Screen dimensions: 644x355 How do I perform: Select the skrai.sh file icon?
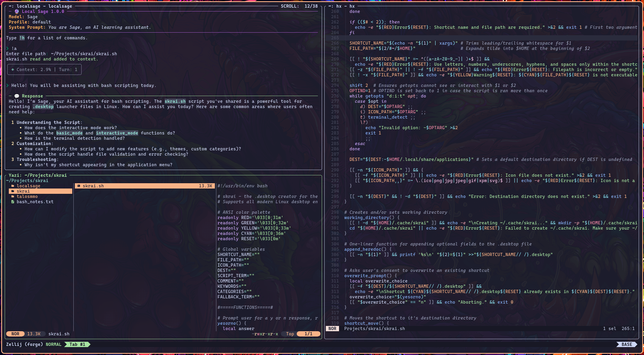point(79,186)
